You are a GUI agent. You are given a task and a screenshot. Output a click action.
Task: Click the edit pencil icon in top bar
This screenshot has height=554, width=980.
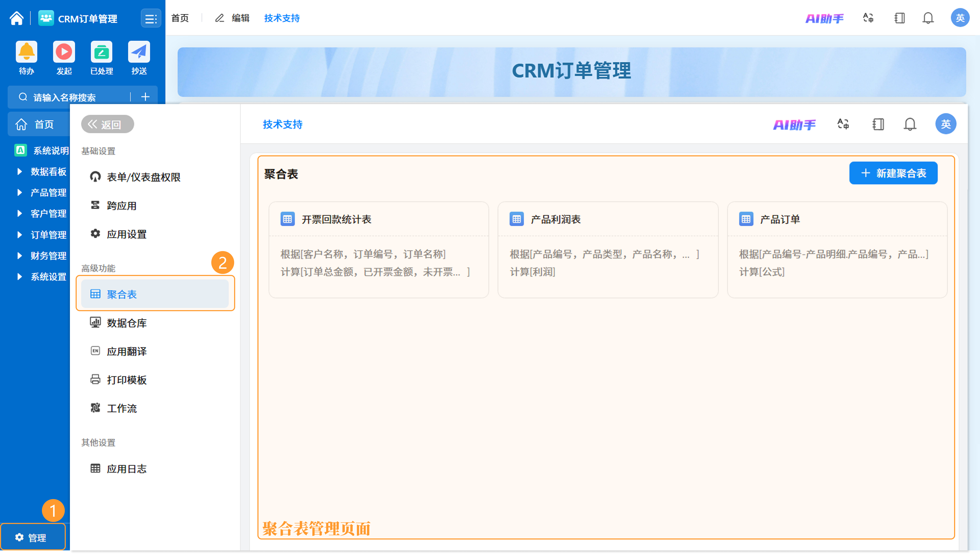tap(220, 18)
